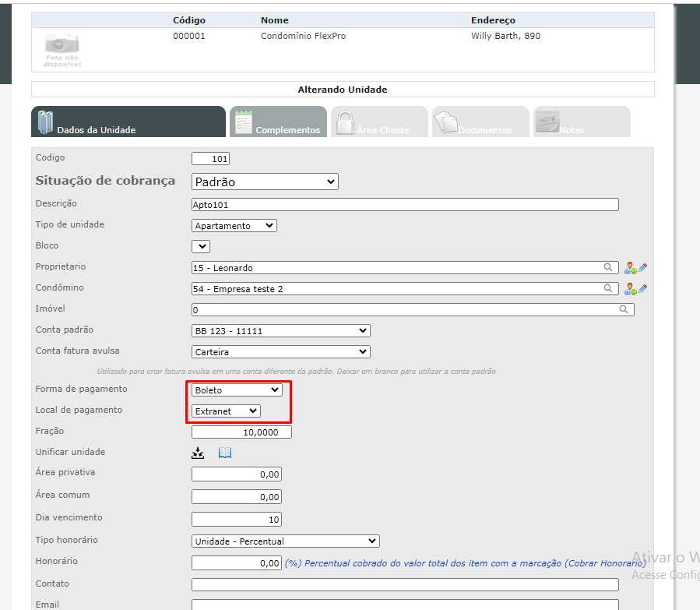Click the Proprietario field with '15 - Leonardo'
Image resolution: width=700 pixels, height=610 pixels.
tap(405, 267)
